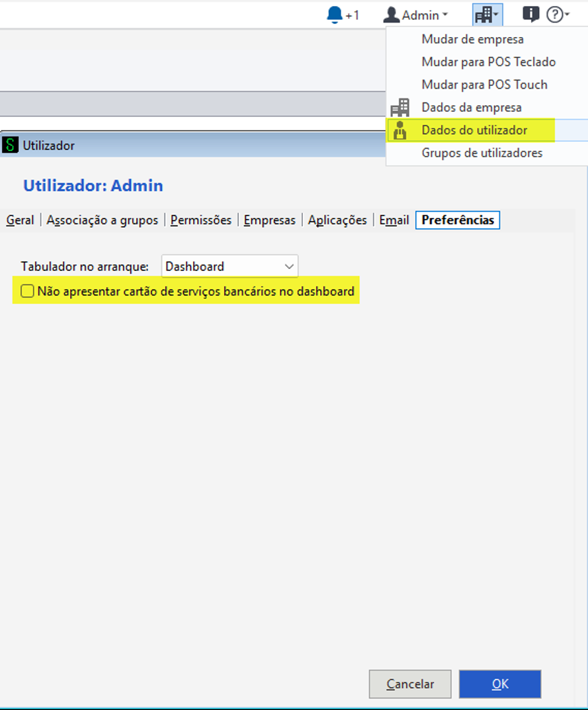Click the Tabulador no arranque label
The image size is (588, 710).
85,266
